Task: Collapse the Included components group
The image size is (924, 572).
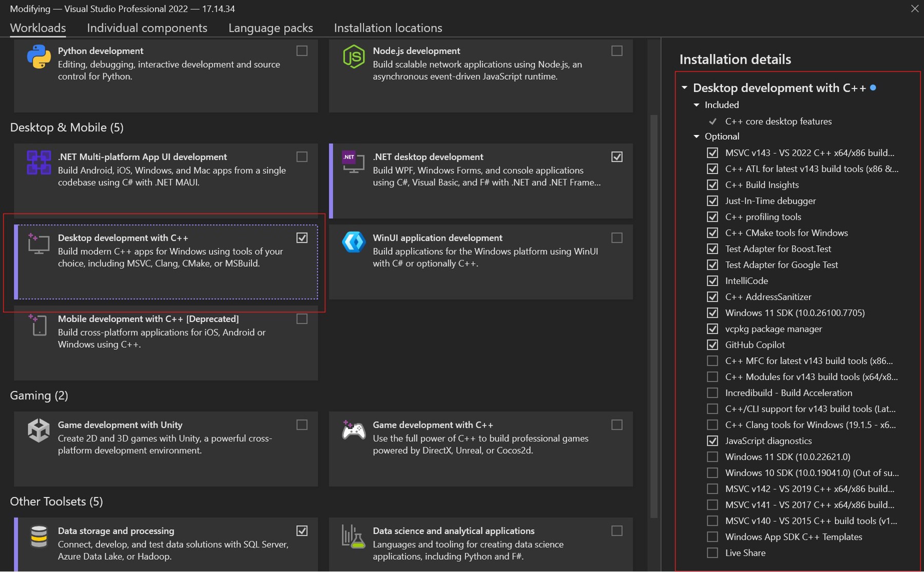Action: [x=697, y=105]
